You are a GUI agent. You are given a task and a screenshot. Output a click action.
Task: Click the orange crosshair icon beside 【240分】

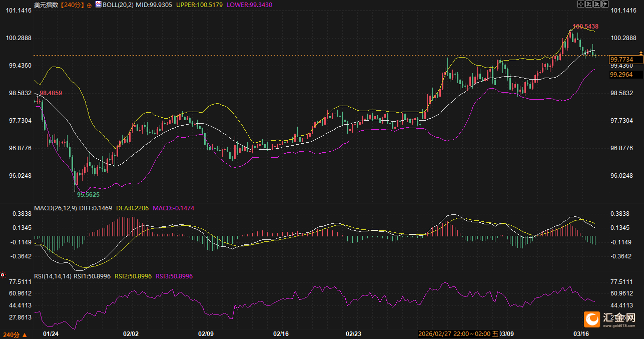[x=89, y=5]
